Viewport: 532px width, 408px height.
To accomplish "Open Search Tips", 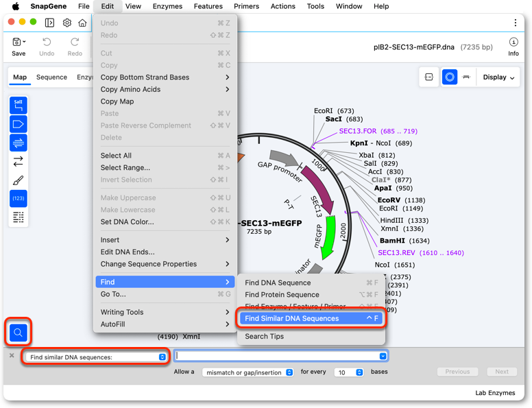I will coord(311,337).
